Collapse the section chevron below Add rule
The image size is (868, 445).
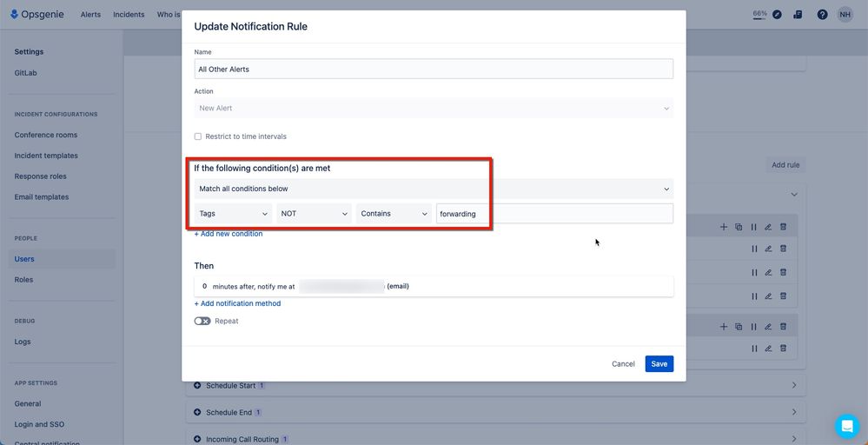point(794,195)
